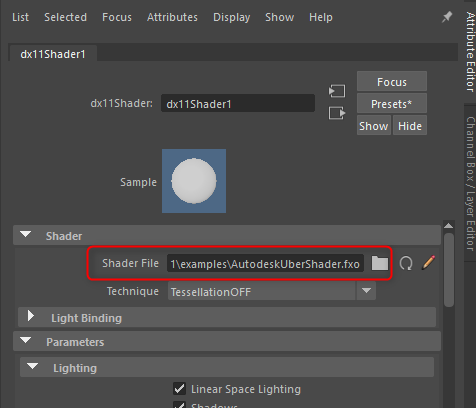
Task: Click the go to output connection icon
Action: point(337,113)
